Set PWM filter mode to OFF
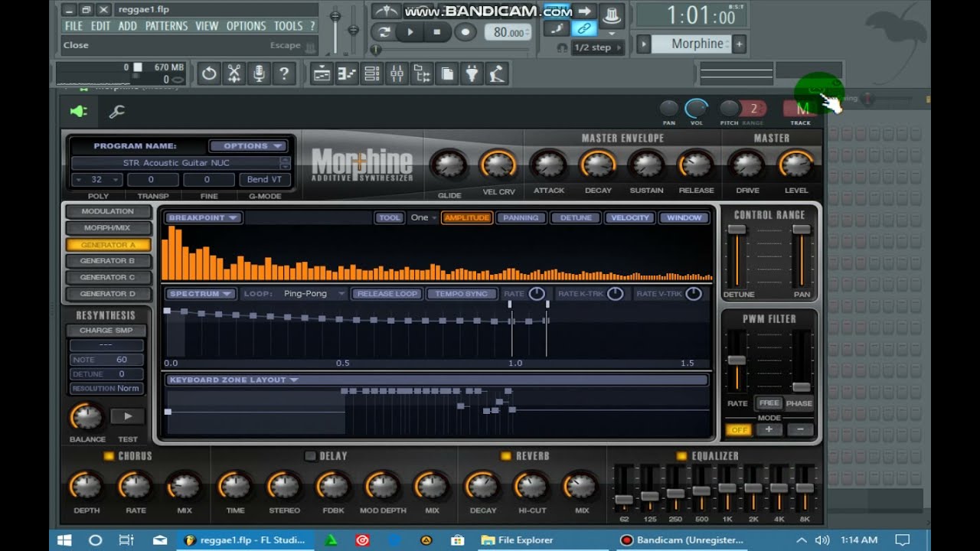The width and height of the screenshot is (980, 551). [x=739, y=430]
